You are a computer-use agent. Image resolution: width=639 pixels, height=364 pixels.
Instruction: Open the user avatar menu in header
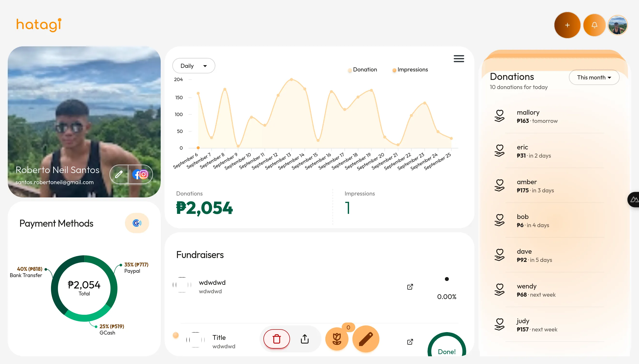[617, 25]
